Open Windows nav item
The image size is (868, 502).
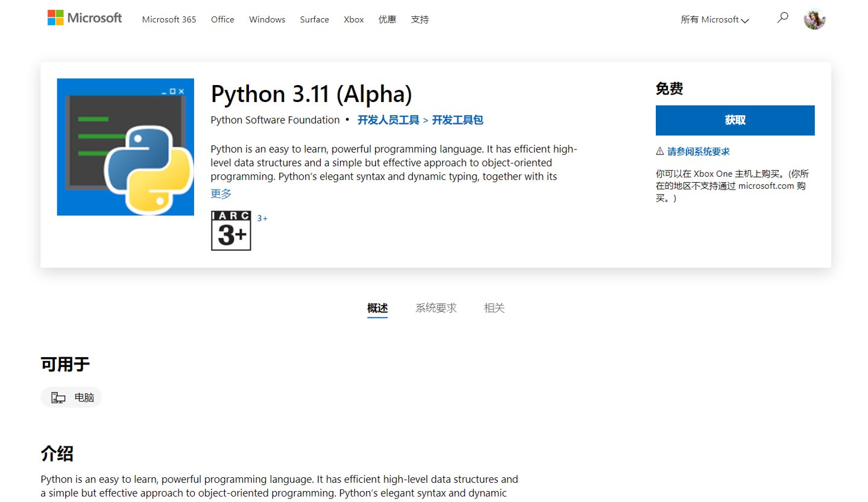(x=267, y=19)
